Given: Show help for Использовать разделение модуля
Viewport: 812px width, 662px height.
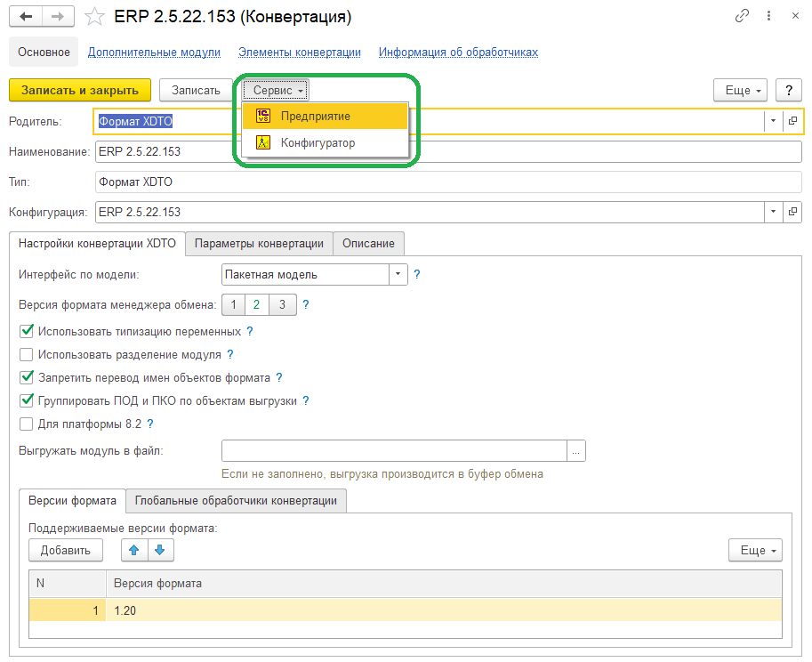Looking at the screenshot, I should (230, 355).
